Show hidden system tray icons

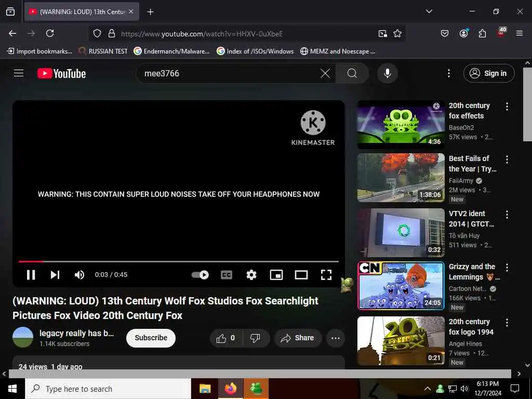428,389
